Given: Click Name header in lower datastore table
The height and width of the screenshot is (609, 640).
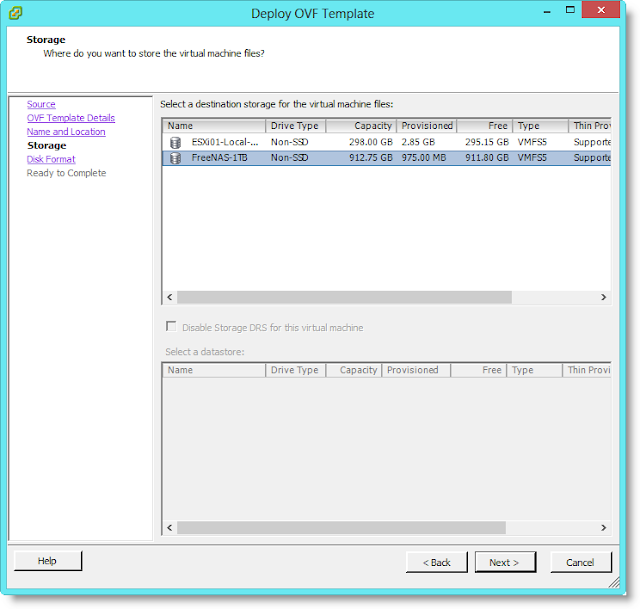Looking at the screenshot, I should coord(214,370).
